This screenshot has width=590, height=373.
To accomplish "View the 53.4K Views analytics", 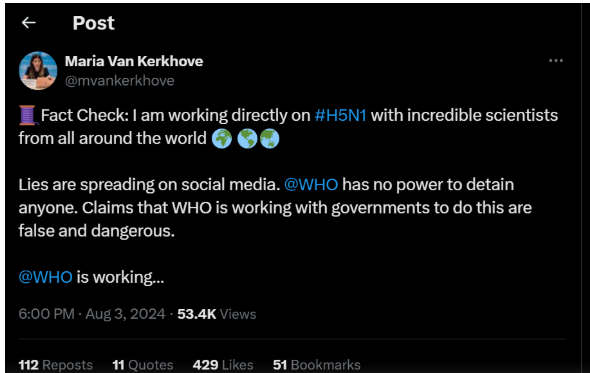I will (217, 314).
